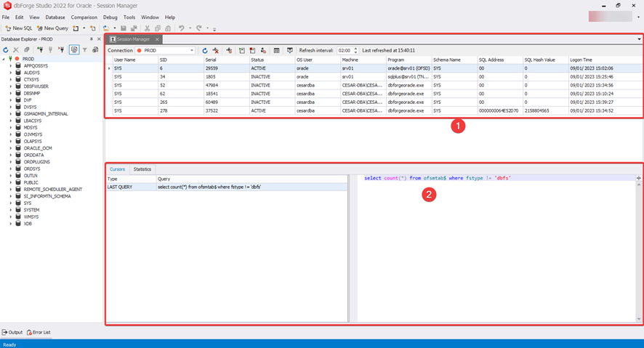644x348 pixels.
Task: Sort sessions by the Logon Time column header
Action: (605, 60)
